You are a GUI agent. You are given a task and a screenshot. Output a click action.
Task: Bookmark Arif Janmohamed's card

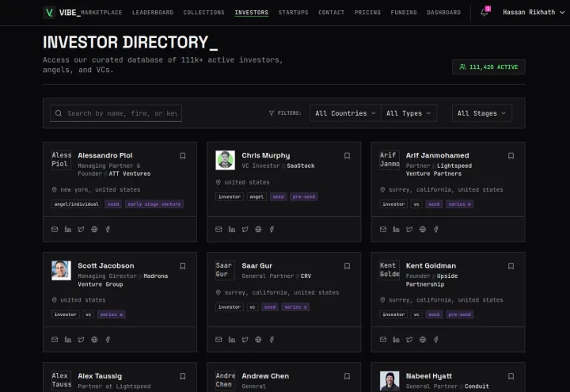(x=511, y=156)
